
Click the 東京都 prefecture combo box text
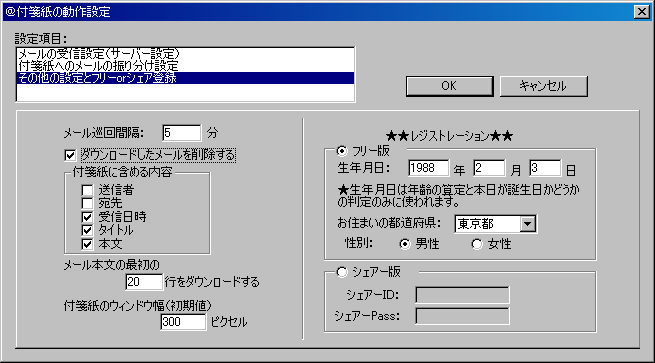[x=488, y=224]
